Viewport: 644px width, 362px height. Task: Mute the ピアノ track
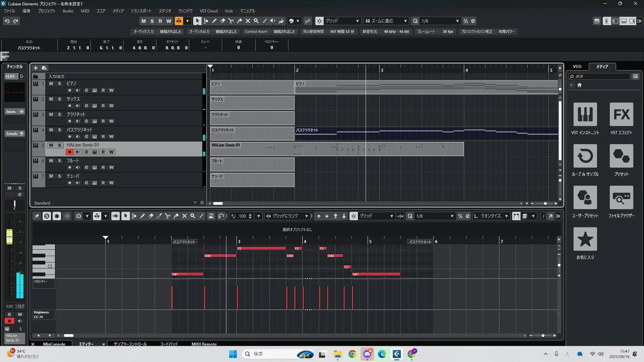coord(51,83)
